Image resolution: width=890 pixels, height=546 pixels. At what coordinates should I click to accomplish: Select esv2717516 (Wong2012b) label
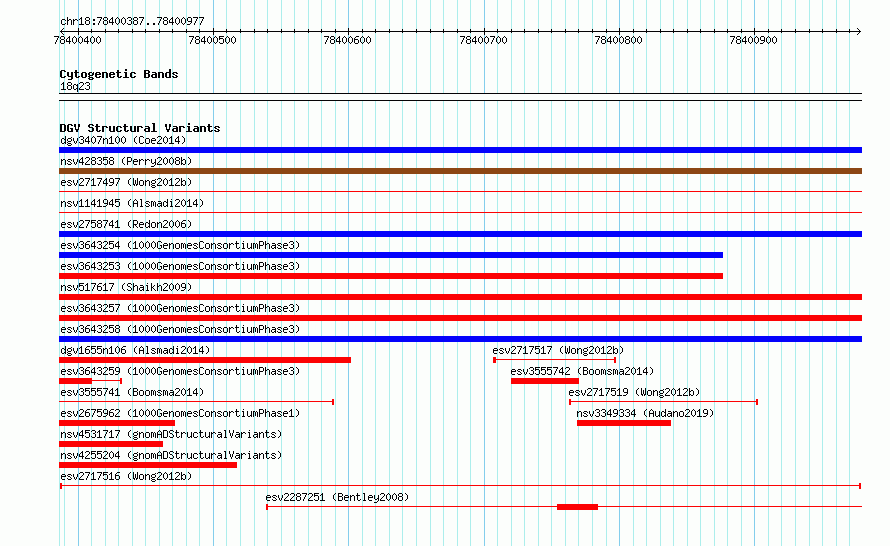126,476
